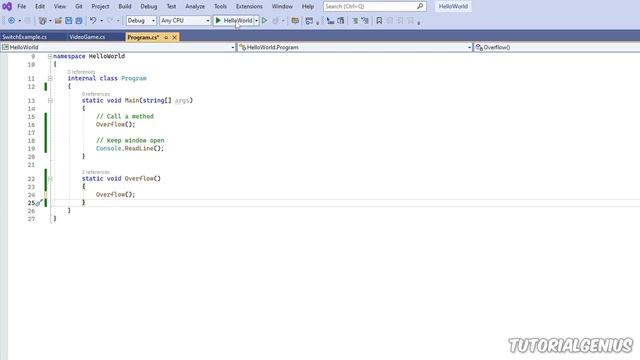This screenshot has height=360, width=640.
Task: Click the '// Keep window open' comment
Action: (x=130, y=140)
